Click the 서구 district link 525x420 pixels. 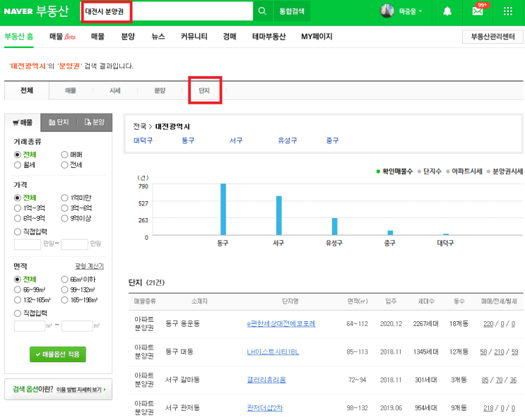coord(236,140)
